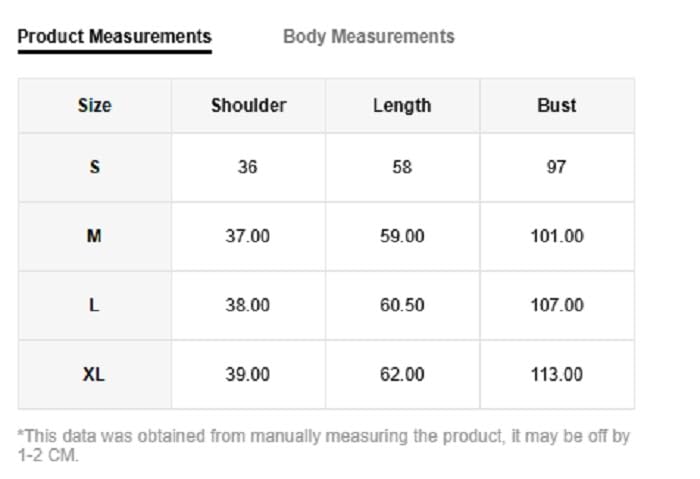Click shoulder value 39.00 for size XL
This screenshot has width=700, height=479.
[x=247, y=374]
